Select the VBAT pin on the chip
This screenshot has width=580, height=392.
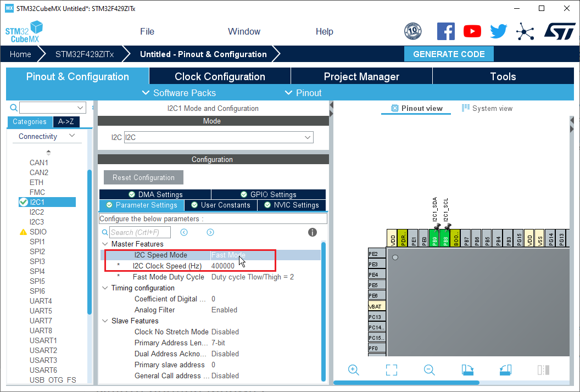click(377, 306)
